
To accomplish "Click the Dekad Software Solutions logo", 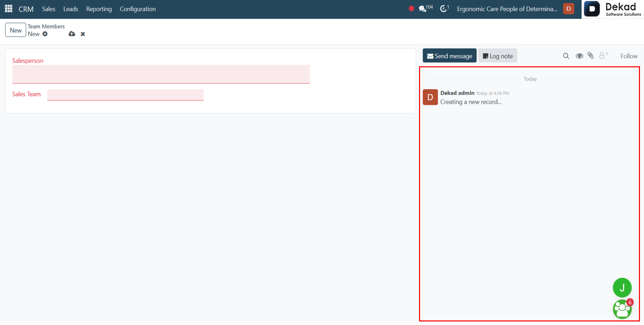I will [x=613, y=9].
